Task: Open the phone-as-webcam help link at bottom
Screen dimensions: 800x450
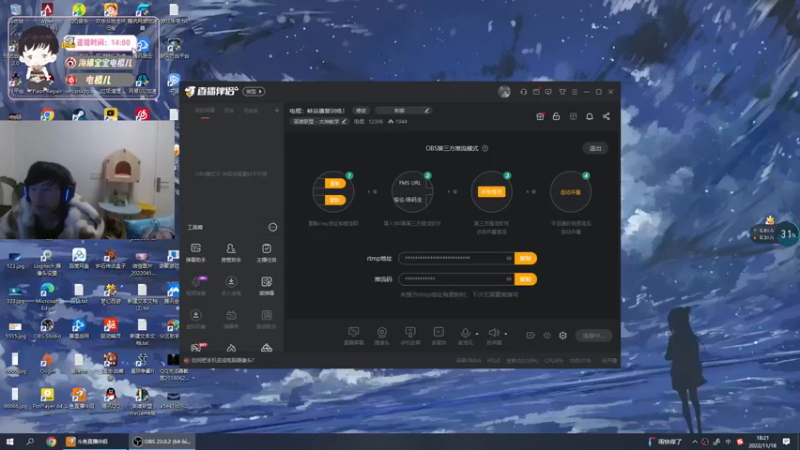Action: pyautogui.click(x=223, y=360)
